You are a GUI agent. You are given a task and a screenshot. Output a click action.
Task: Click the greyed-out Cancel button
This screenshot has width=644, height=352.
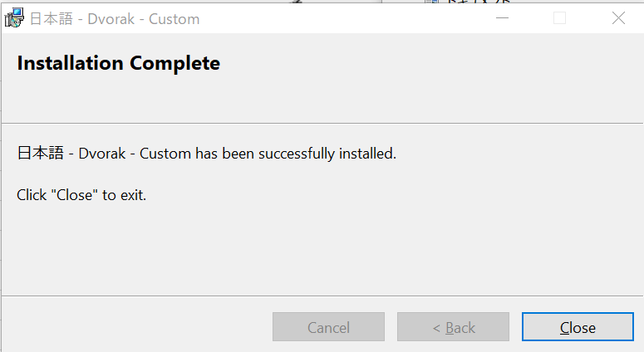pyautogui.click(x=328, y=327)
